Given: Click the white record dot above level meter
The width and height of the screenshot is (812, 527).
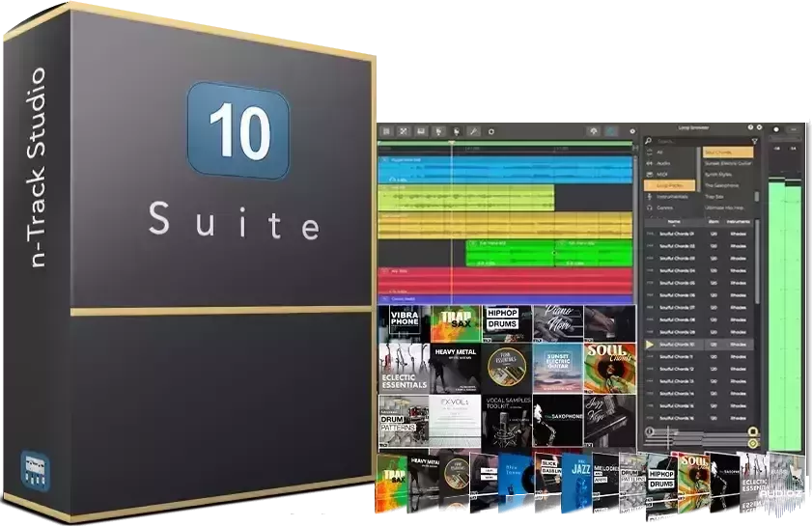Looking at the screenshot, I should coord(775,129).
